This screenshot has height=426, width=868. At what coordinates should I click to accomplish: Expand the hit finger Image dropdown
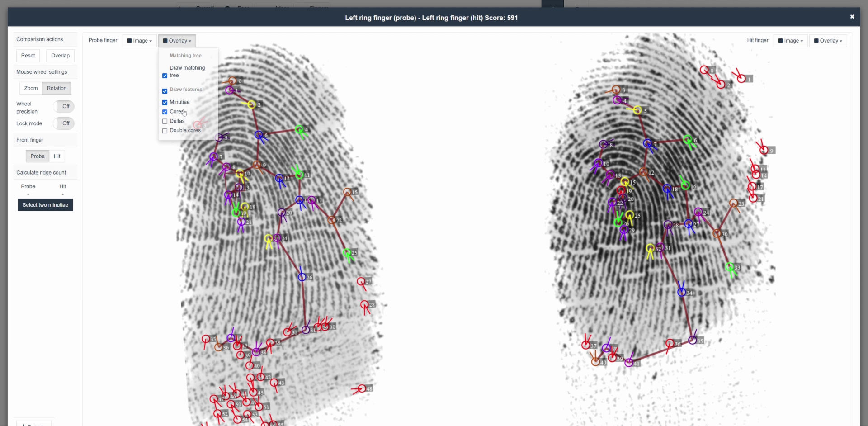click(x=790, y=41)
